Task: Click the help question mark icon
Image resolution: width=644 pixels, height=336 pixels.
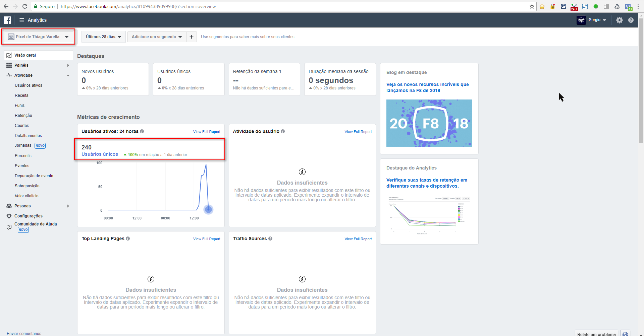Action: [631, 20]
